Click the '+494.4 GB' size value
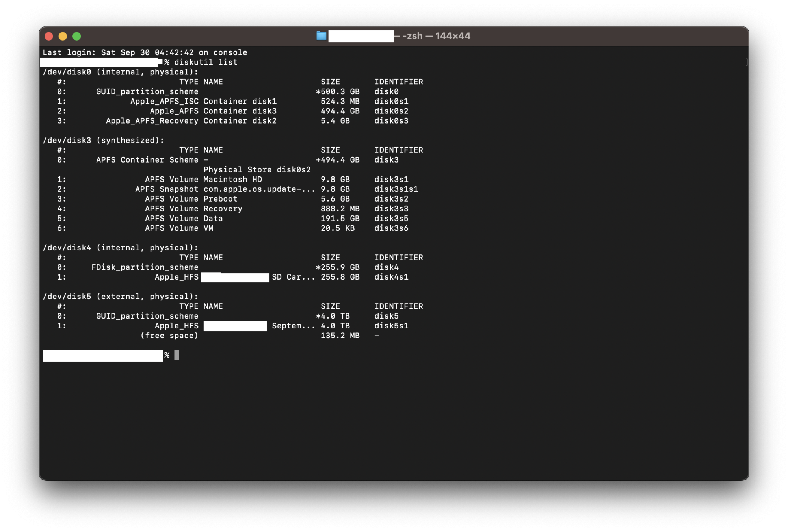This screenshot has width=788, height=532. point(338,160)
